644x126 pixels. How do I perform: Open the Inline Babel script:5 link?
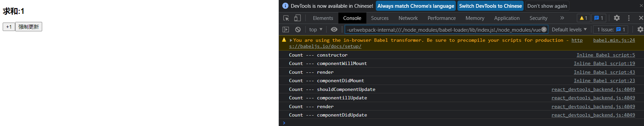[x=606, y=55]
